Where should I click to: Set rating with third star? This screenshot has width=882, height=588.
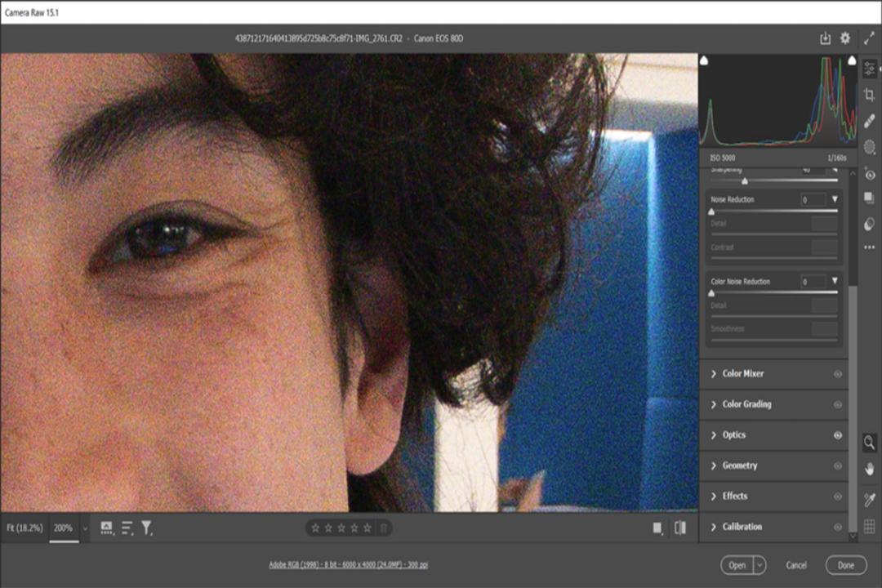click(341, 528)
